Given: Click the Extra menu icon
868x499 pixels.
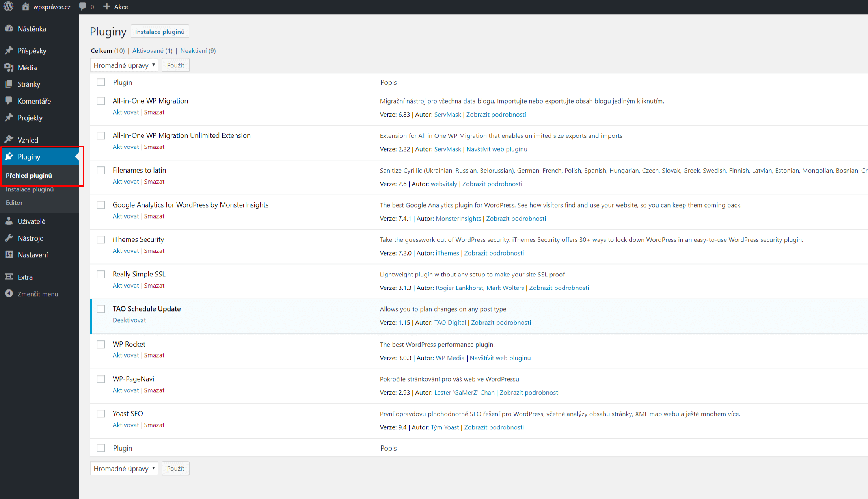Looking at the screenshot, I should (9, 277).
